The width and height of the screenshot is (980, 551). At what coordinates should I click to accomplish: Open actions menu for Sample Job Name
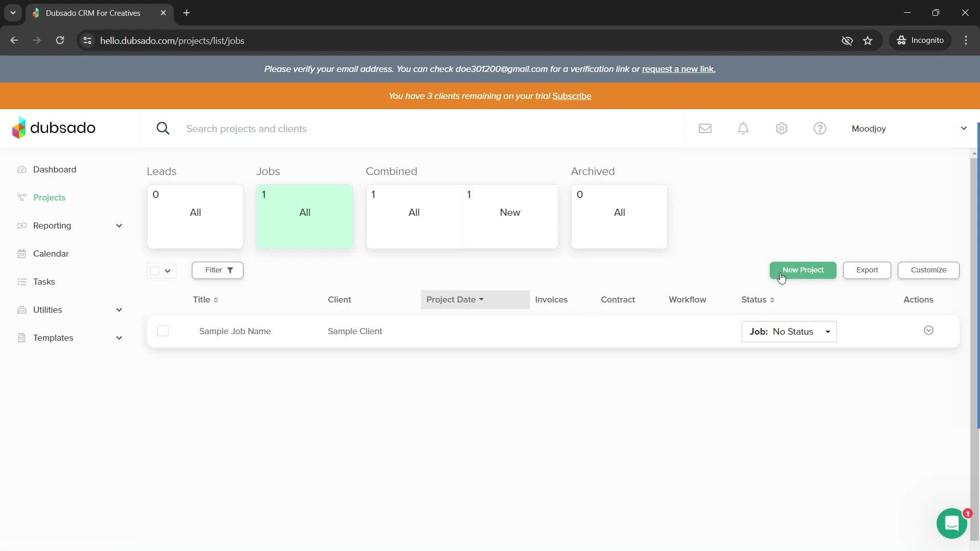coord(928,331)
